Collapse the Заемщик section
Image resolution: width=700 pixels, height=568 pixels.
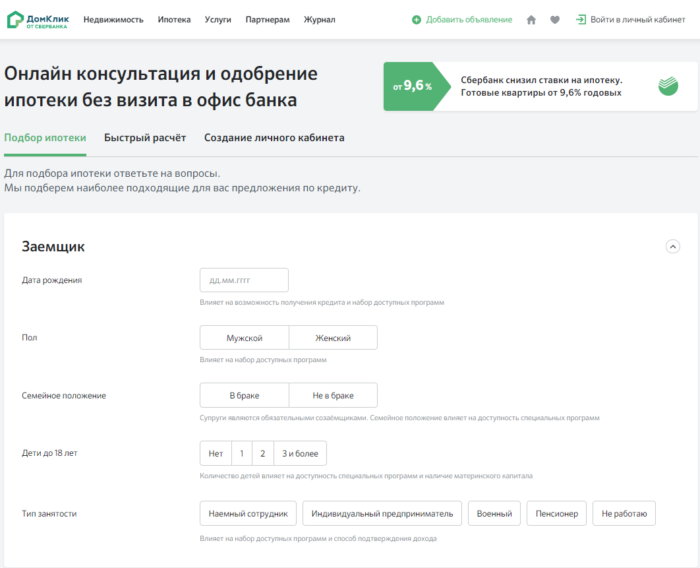point(672,246)
